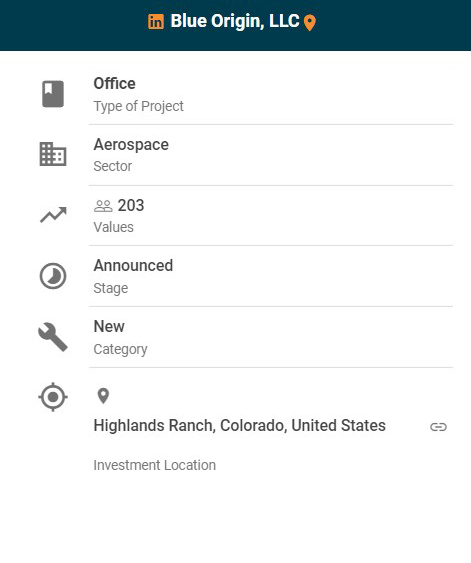This screenshot has height=563, width=471.
Task: Click the Blue Origin, LLC title
Action: point(235,21)
